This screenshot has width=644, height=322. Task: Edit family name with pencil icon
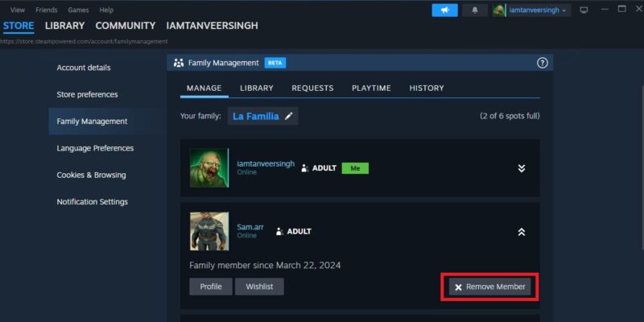point(289,116)
